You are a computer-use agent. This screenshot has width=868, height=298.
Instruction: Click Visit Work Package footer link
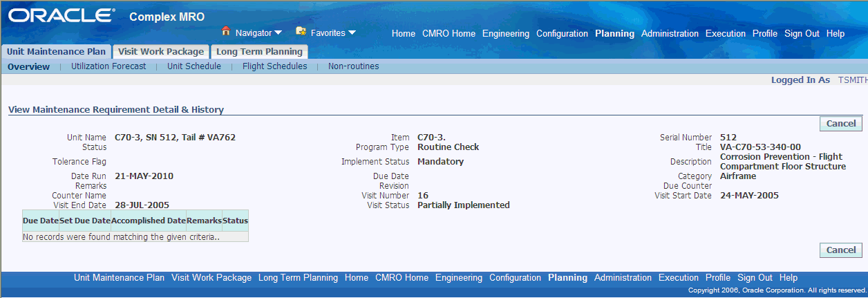211,278
